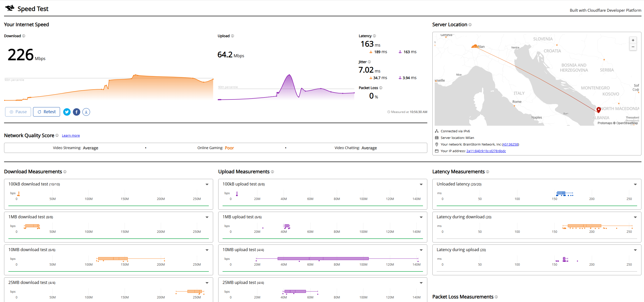
Task: Click the 0 % packet loss value
Action: (373, 96)
